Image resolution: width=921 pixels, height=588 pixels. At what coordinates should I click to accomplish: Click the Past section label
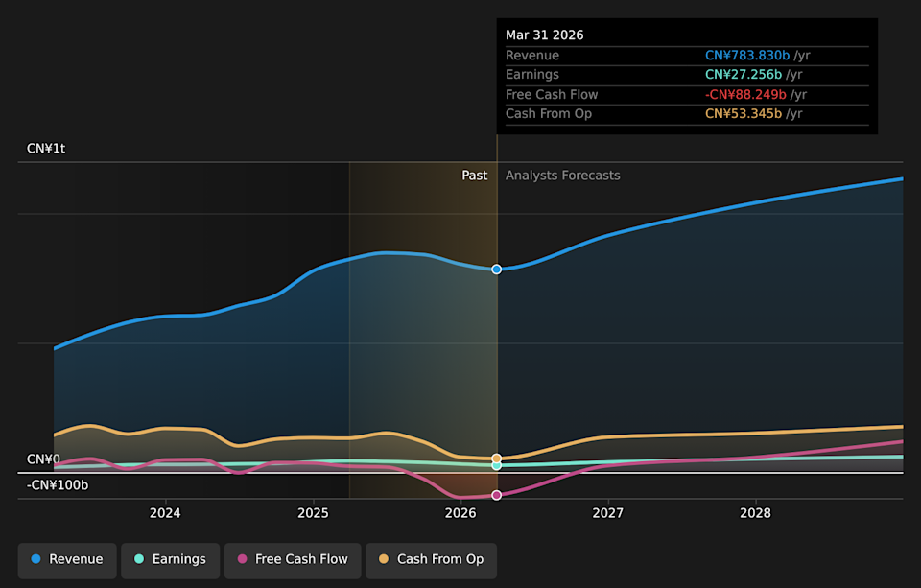[475, 176]
